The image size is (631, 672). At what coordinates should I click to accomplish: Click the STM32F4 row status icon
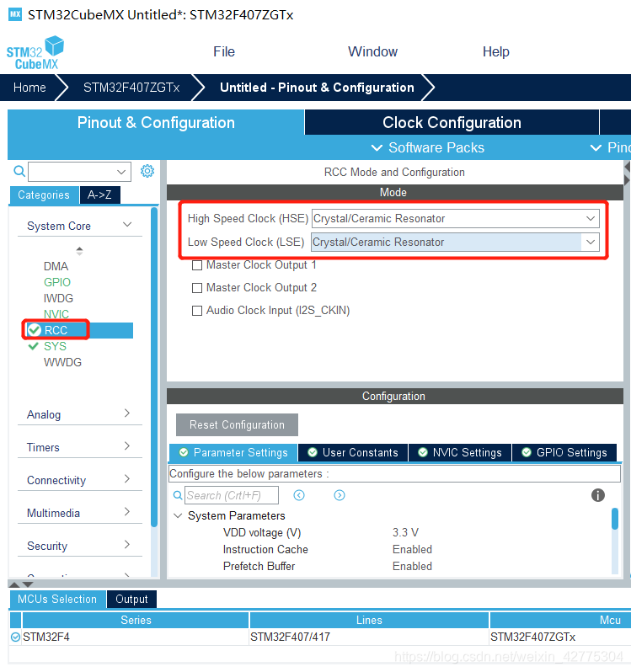pyautogui.click(x=15, y=637)
